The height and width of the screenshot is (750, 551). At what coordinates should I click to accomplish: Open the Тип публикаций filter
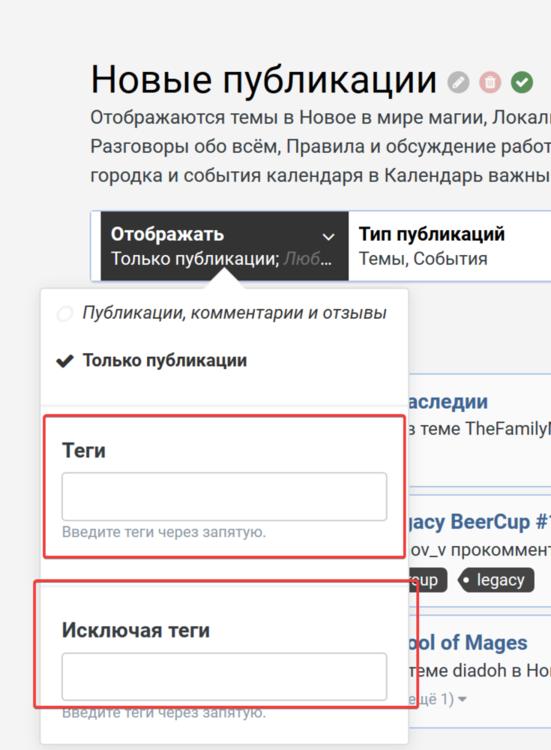[x=450, y=246]
